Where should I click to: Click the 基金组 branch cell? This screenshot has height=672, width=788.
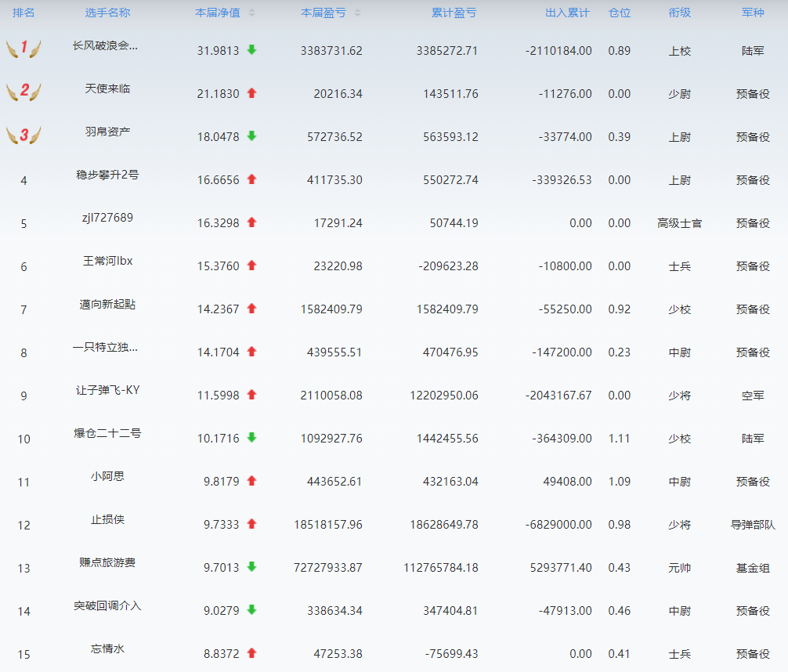pos(753,568)
